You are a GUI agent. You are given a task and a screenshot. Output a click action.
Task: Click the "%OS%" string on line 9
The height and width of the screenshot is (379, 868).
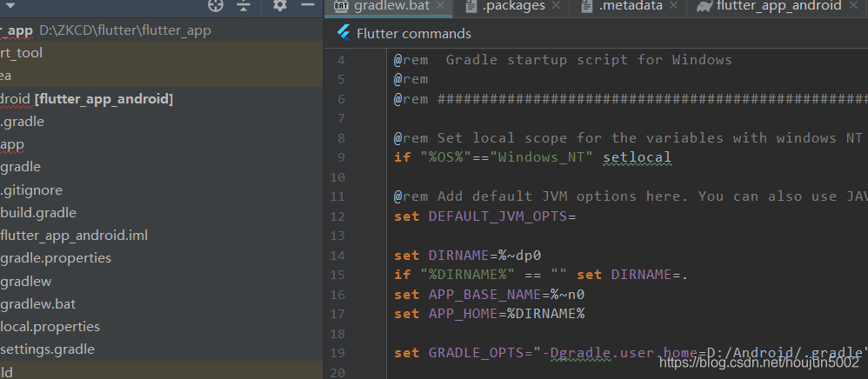tap(445, 157)
